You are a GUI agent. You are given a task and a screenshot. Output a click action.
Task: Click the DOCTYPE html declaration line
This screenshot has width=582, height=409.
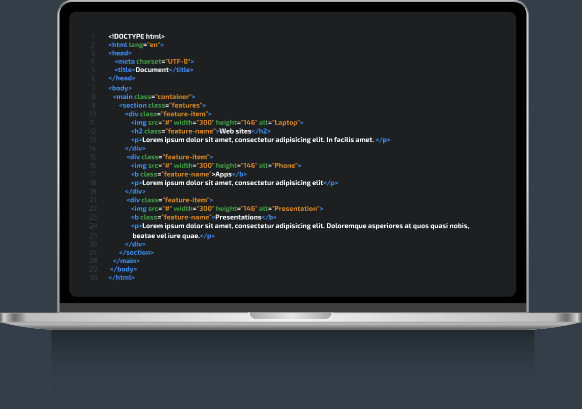click(x=136, y=36)
